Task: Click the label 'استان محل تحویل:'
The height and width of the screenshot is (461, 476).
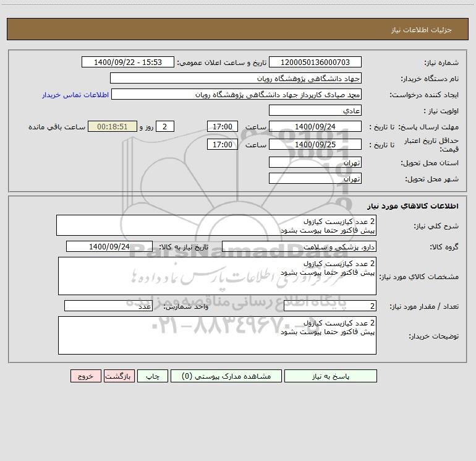Action: coord(430,163)
